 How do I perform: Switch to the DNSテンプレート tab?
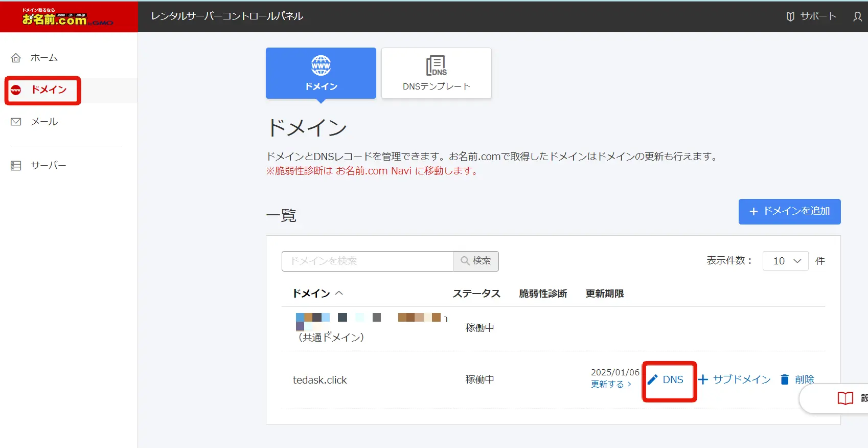(x=436, y=73)
